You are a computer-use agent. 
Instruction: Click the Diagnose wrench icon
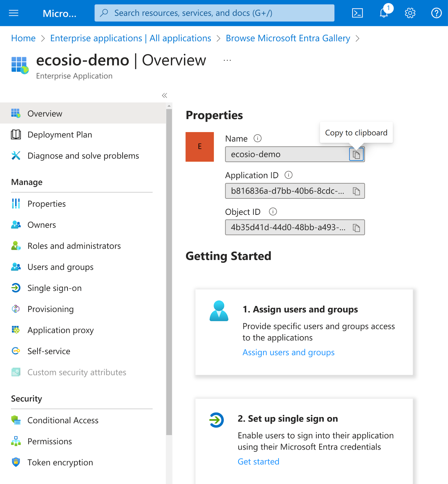click(x=16, y=156)
